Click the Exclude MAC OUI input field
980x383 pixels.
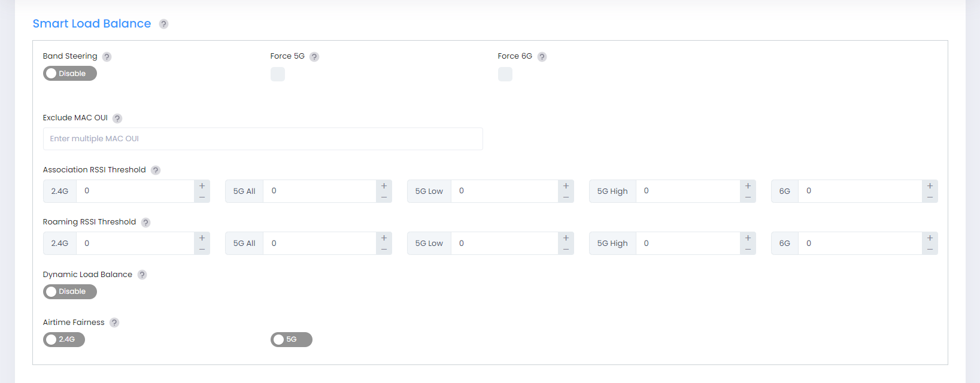click(x=263, y=139)
